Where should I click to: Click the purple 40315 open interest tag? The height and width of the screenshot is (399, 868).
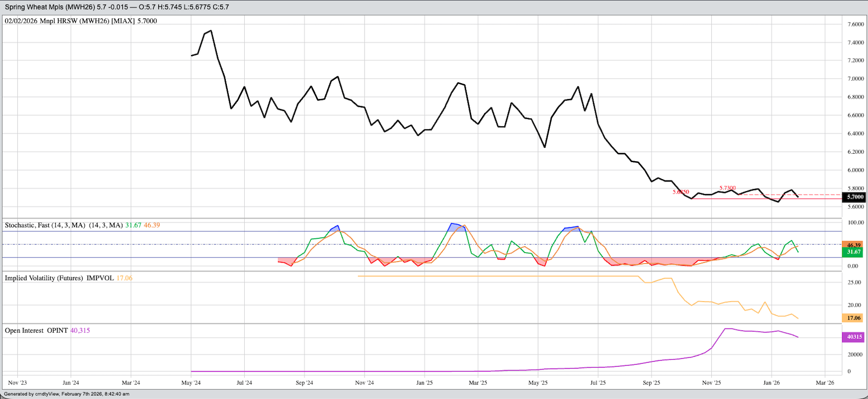[x=854, y=337]
